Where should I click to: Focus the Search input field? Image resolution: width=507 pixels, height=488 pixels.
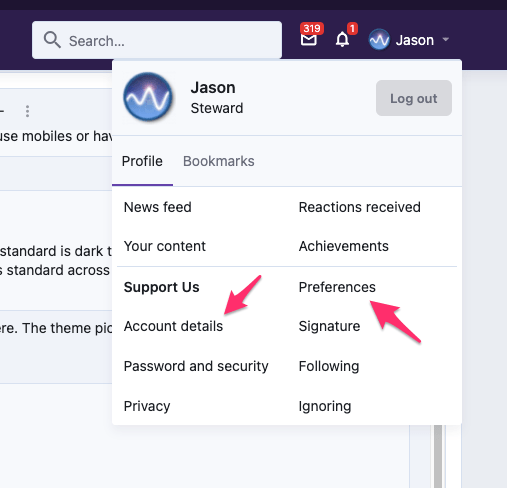tap(157, 40)
